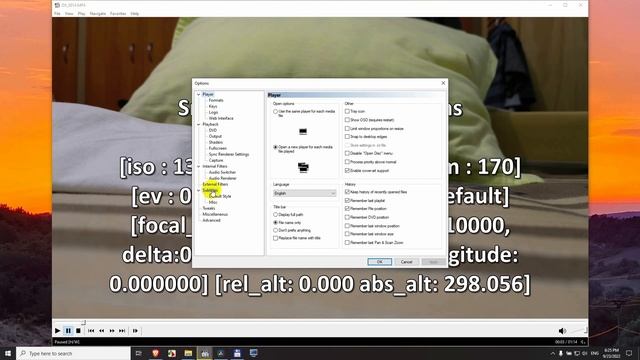
Task: Open File Explorer from the taskbar
Action: pyautogui.click(x=188, y=353)
